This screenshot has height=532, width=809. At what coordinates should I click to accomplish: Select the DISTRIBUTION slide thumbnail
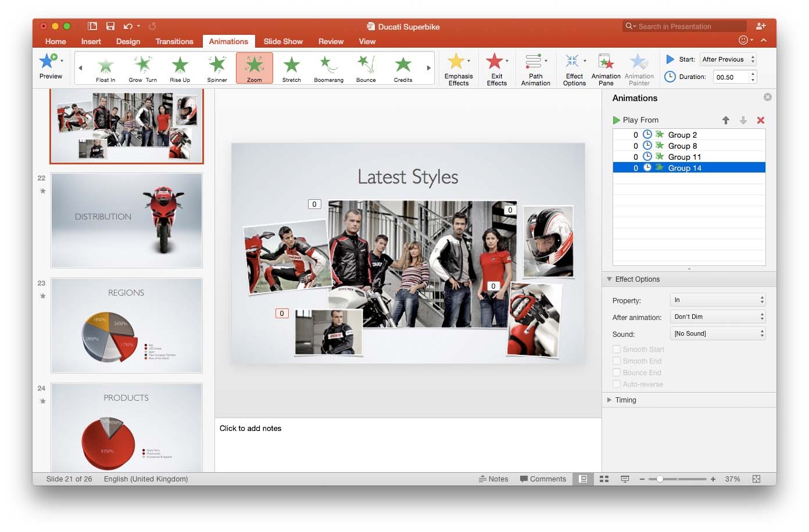pos(127,220)
